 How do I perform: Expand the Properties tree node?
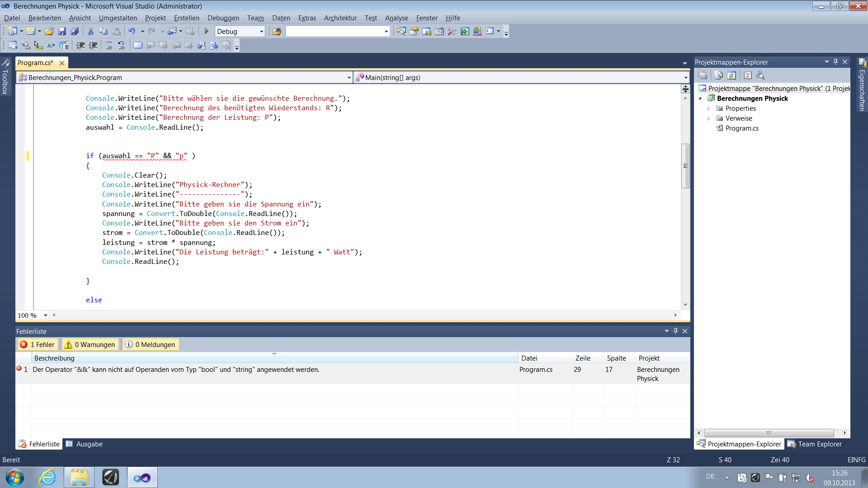point(709,108)
